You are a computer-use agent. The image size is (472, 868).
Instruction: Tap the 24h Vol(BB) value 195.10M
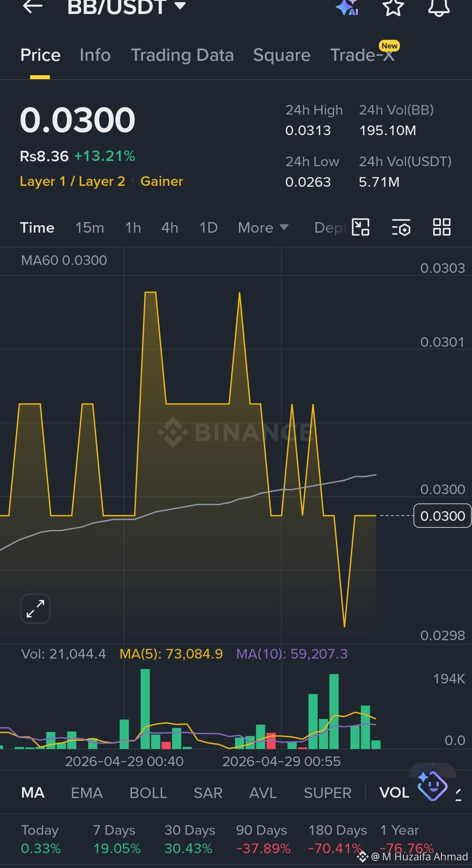point(388,130)
